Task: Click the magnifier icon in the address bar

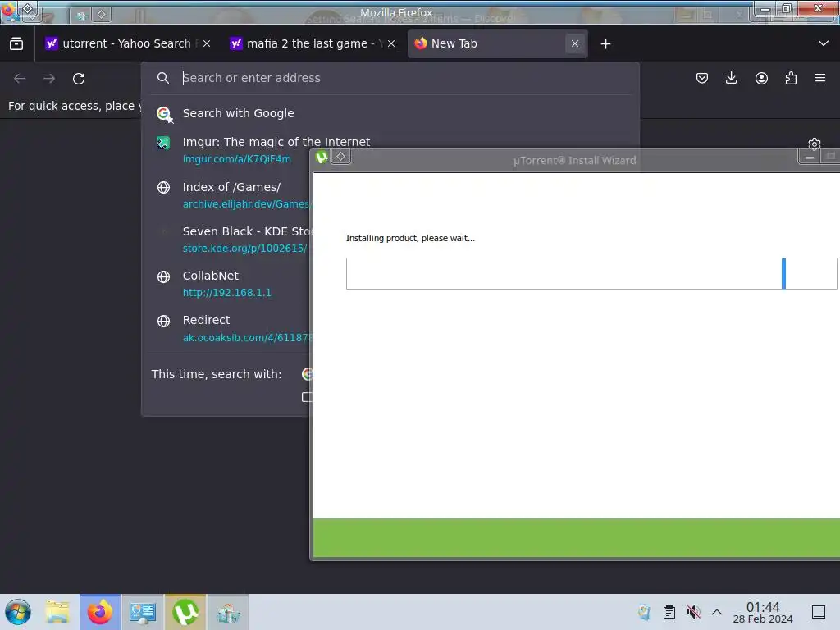Action: click(163, 78)
